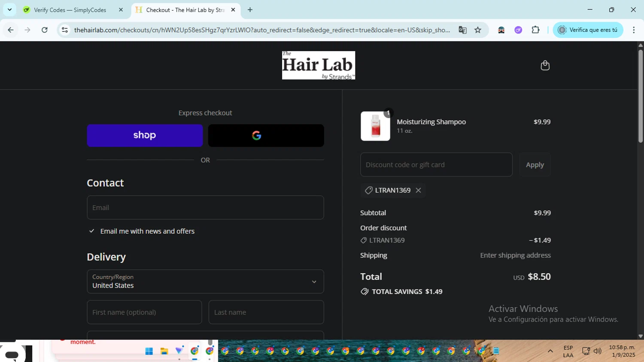Open the Windows Start menu
The image size is (644, 362).
click(149, 351)
